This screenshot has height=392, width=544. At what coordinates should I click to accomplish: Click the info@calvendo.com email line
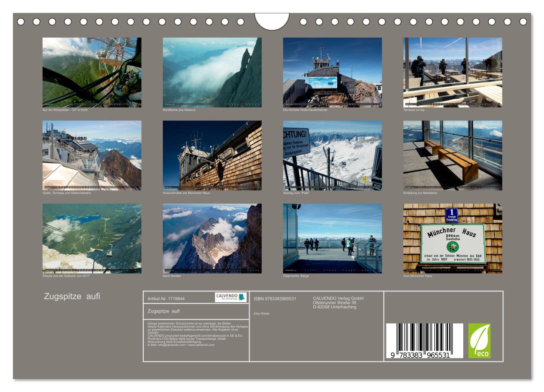coord(181,345)
